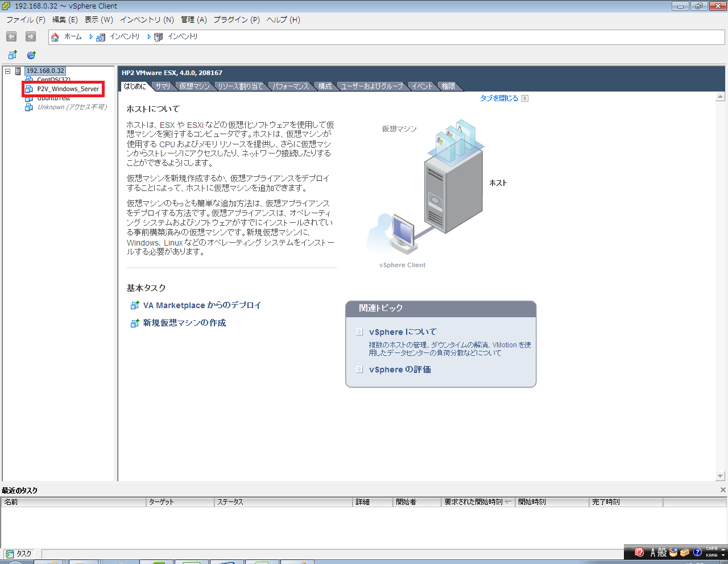Open the ファイル (F) menu
This screenshot has width=728, height=564.
[26, 19]
